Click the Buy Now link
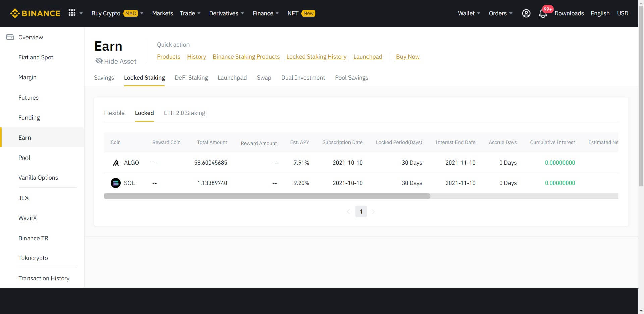 [408, 57]
